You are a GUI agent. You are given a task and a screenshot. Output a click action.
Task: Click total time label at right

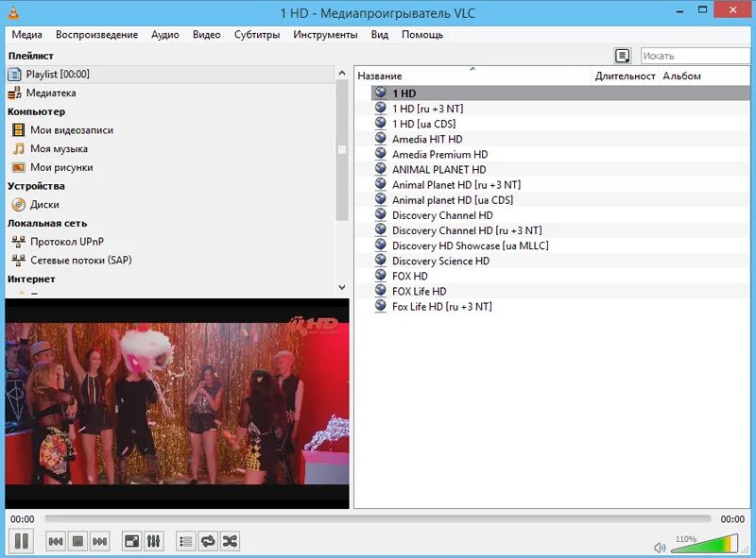point(732,519)
